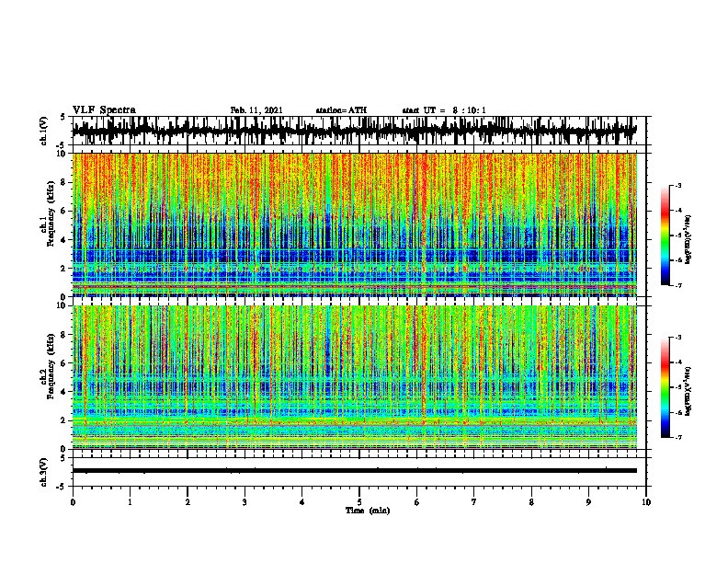This screenshot has height=563, width=728.
Task: Click the time axis tick label "5"
Action: [x=359, y=502]
